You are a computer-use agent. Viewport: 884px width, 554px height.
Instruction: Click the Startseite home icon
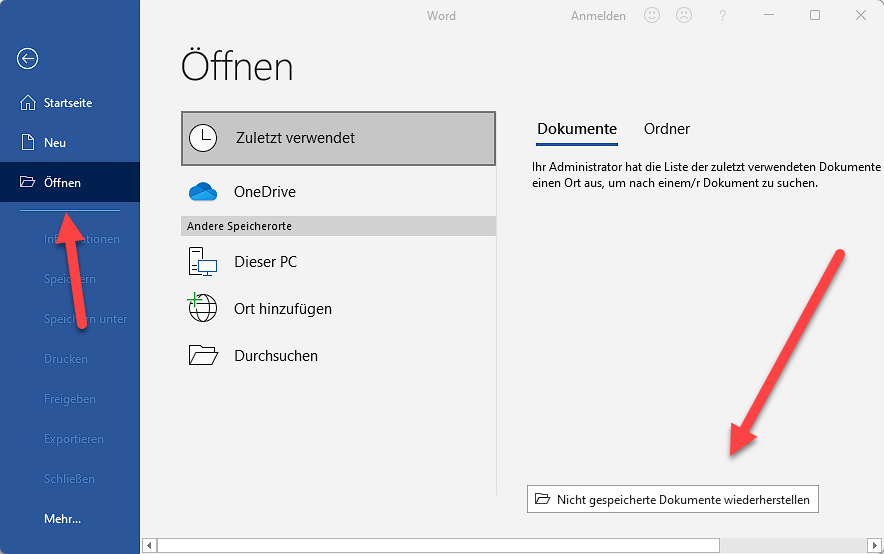[x=28, y=103]
